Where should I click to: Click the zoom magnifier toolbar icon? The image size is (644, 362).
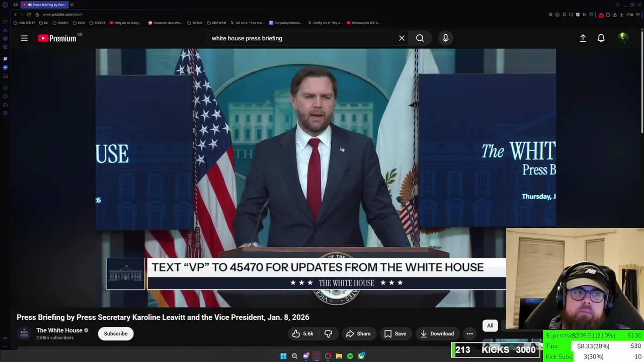(550, 15)
